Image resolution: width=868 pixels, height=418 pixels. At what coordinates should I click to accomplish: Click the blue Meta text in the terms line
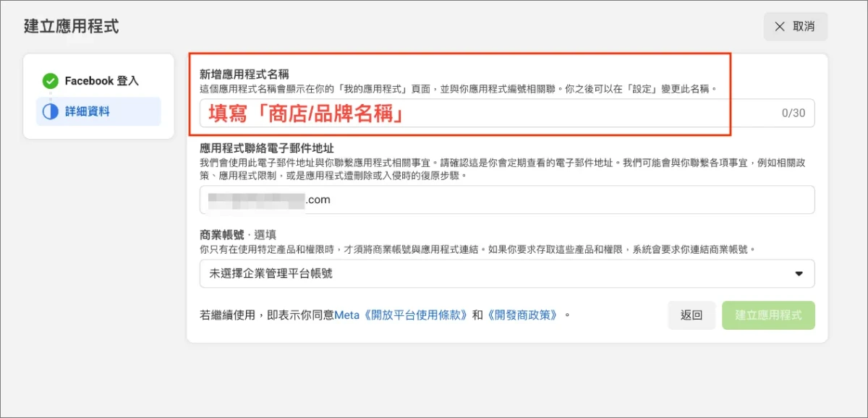pyautogui.click(x=346, y=315)
